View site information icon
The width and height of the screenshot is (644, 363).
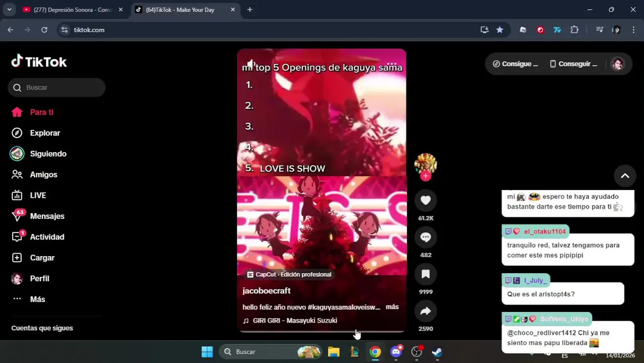[x=64, y=30]
